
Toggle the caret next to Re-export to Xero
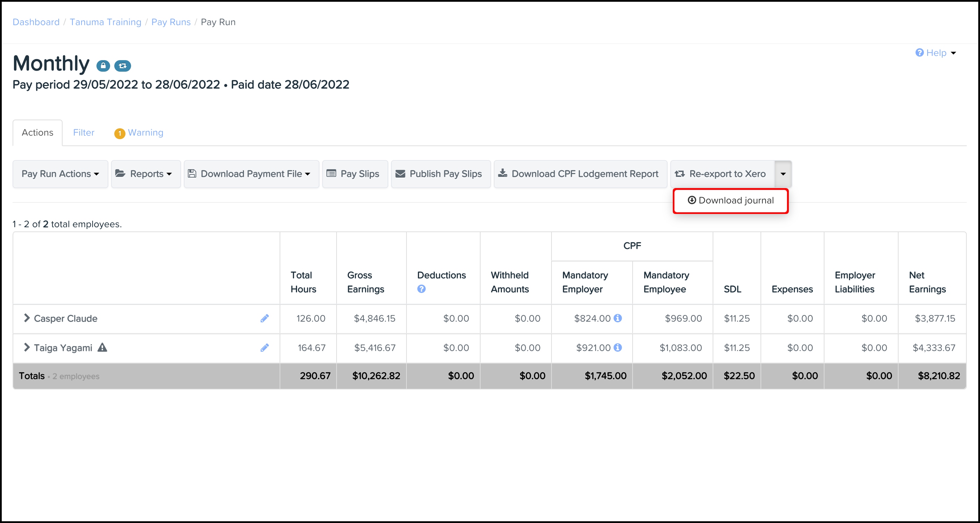[x=783, y=174]
